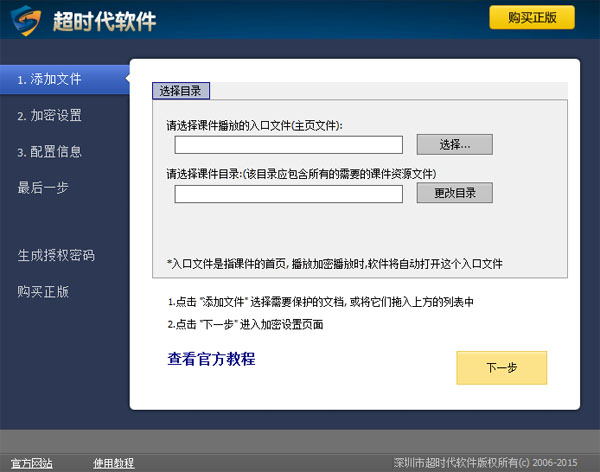The height and width of the screenshot is (472, 600).
Task: Open the 查看官方教程 link
Action: (x=211, y=359)
